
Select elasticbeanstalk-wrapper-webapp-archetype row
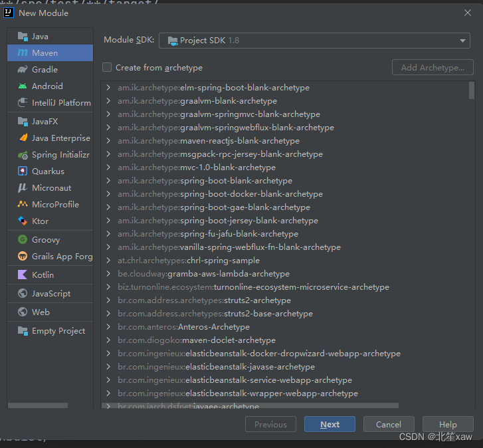[x=288, y=393]
